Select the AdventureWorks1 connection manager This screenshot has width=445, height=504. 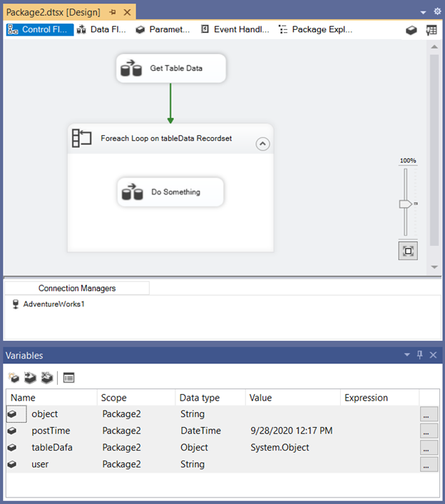[x=53, y=304]
